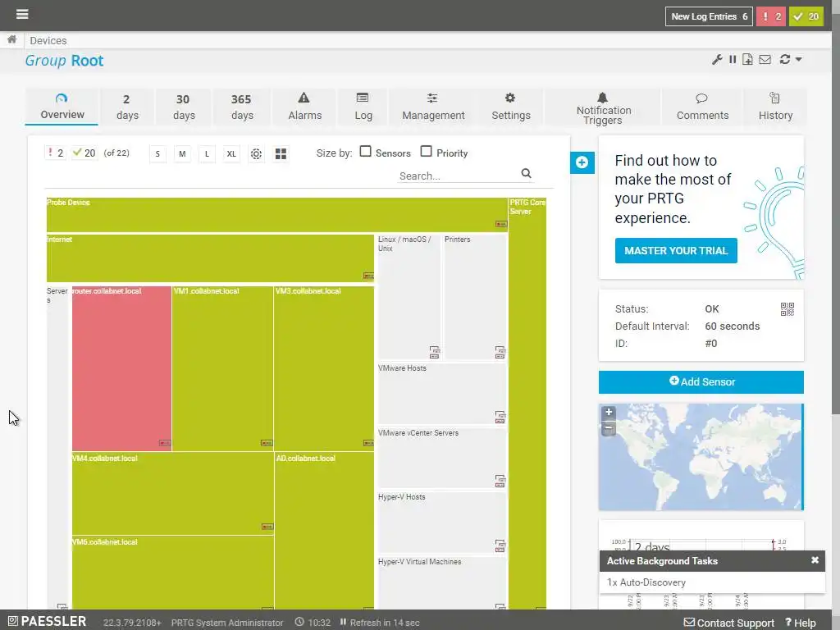The width and height of the screenshot is (840, 630).
Task: Filter by the 2 down sensors badge
Action: click(55, 153)
